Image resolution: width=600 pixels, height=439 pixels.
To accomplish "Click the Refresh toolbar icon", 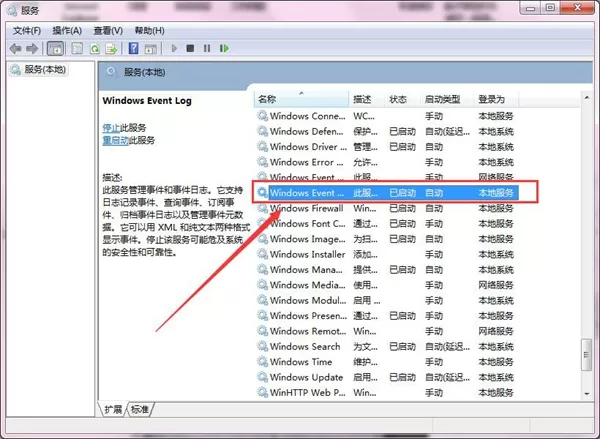I will pyautogui.click(x=95, y=49).
